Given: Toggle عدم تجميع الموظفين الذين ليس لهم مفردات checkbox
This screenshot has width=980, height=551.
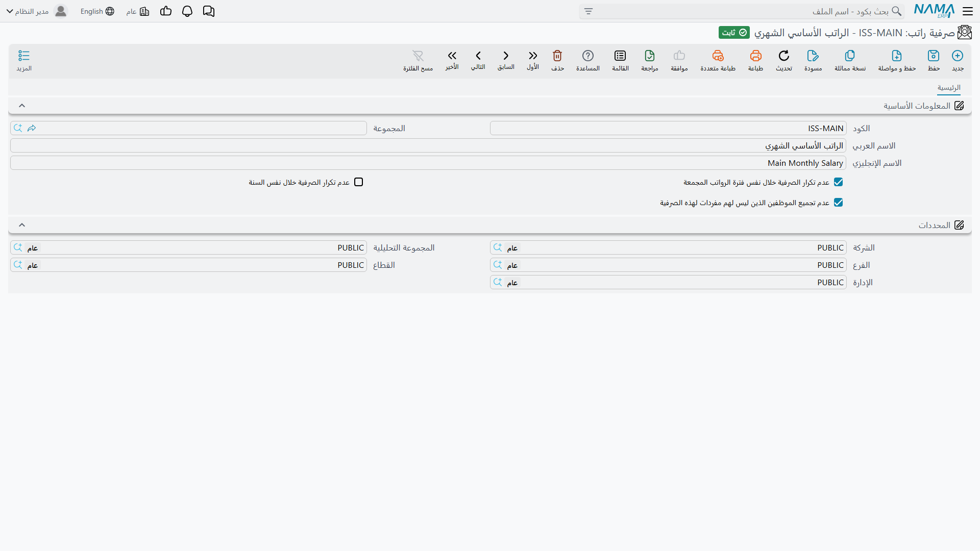Looking at the screenshot, I should pyautogui.click(x=838, y=203).
